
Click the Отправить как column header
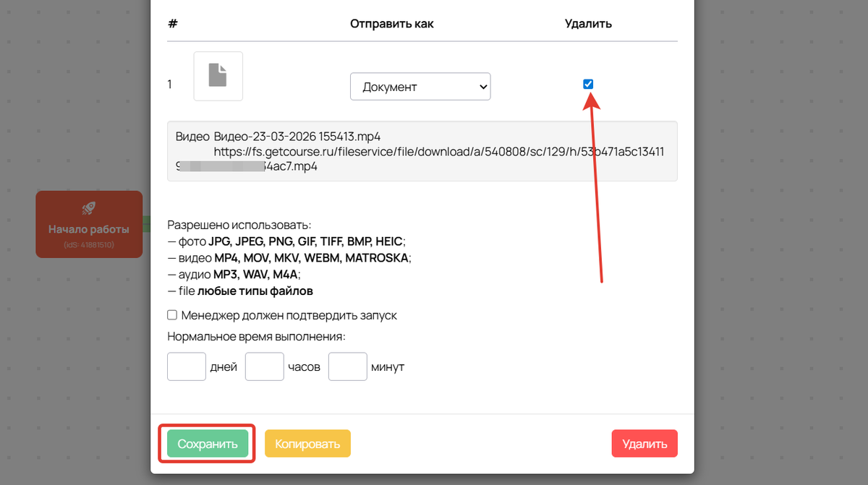click(x=392, y=23)
